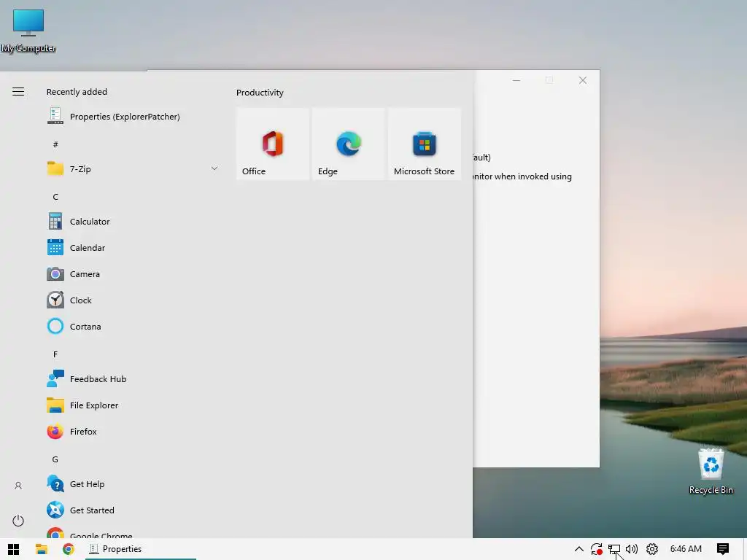Open the 6:46 AM clock flyout
This screenshot has height=560, width=747.
pyautogui.click(x=686, y=549)
